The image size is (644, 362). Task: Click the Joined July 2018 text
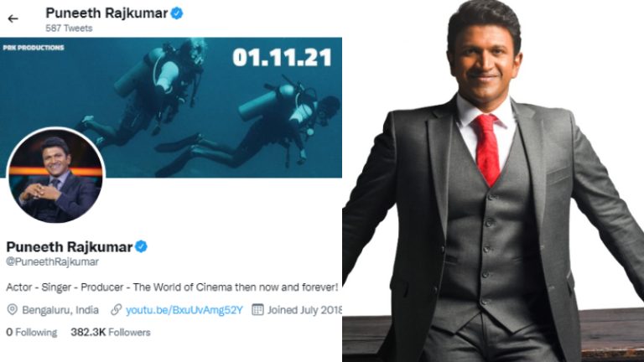[x=304, y=310]
